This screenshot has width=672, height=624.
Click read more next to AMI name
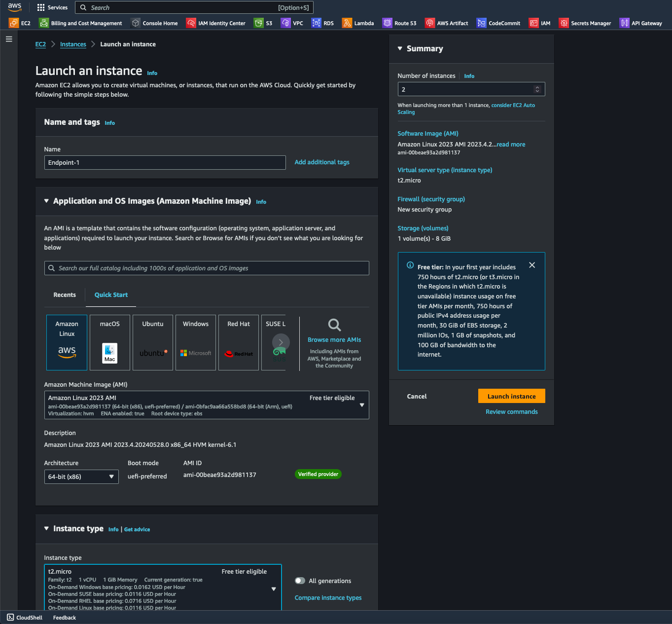511,144
